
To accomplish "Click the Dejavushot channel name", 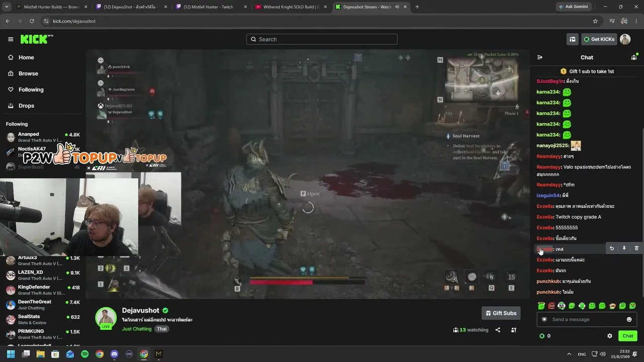I will (x=140, y=311).
